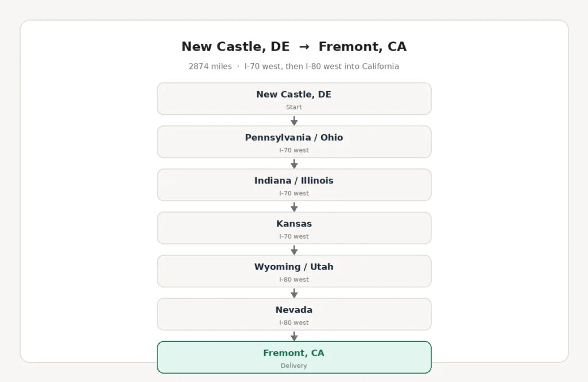This screenshot has width=588, height=382.
Task: Click the New Castle, DE start box
Action: coord(294,99)
